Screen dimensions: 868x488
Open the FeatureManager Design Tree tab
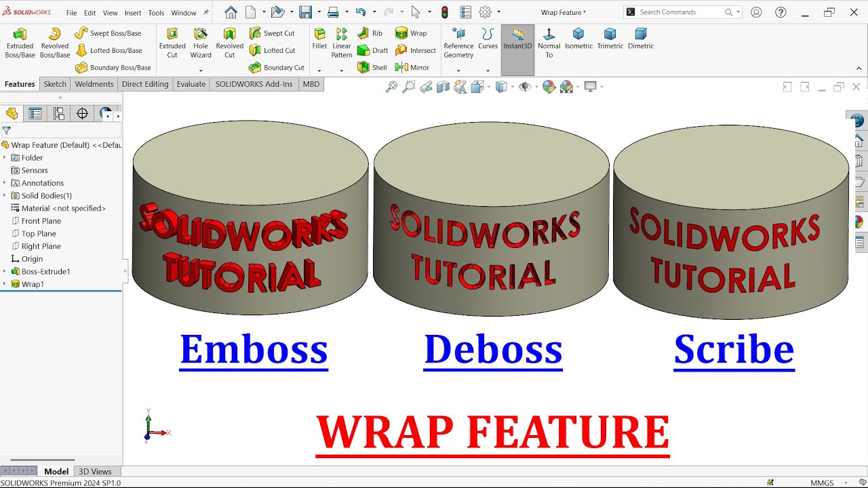pos(12,114)
